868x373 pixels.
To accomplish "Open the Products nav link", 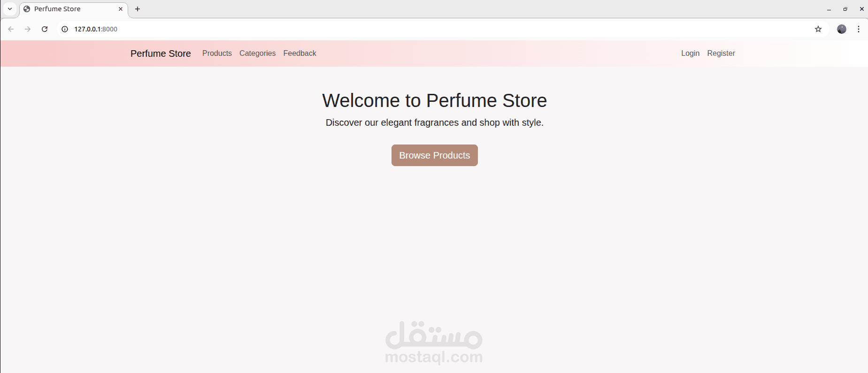I will click(217, 53).
